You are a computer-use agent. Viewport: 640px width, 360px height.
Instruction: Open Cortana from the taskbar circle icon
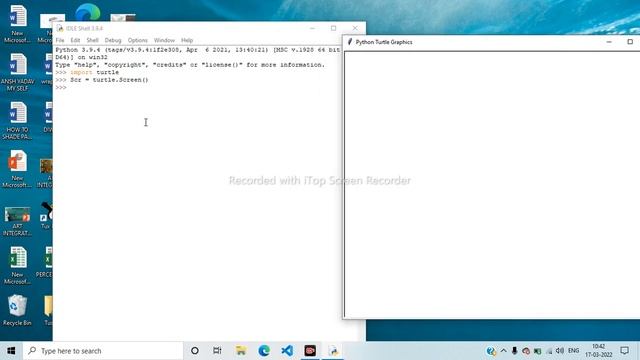(x=195, y=351)
